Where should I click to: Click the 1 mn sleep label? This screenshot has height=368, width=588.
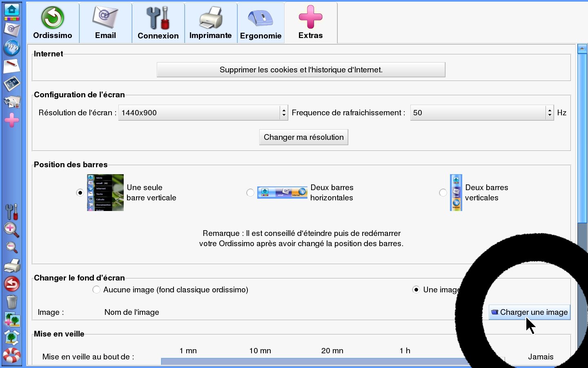pyautogui.click(x=188, y=351)
